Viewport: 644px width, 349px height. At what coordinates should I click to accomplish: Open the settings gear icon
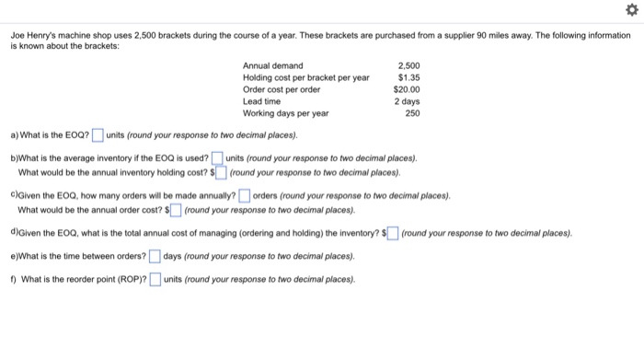(632, 9)
